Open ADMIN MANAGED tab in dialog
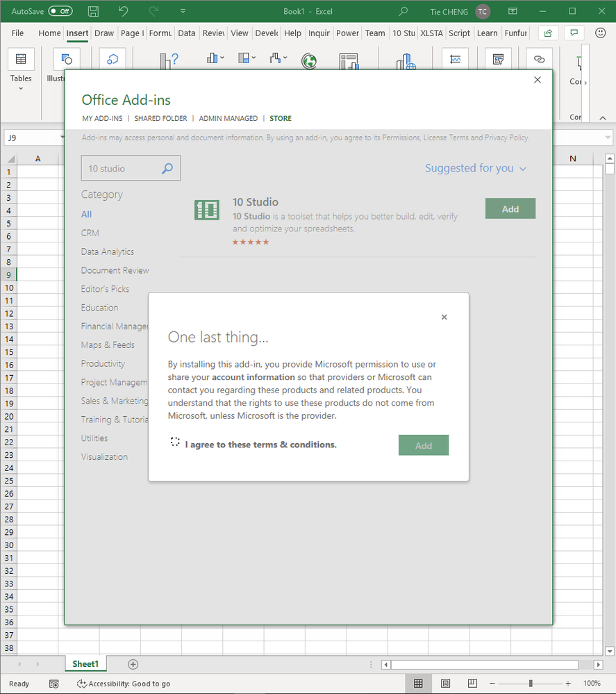The width and height of the screenshot is (616, 694). coord(228,118)
